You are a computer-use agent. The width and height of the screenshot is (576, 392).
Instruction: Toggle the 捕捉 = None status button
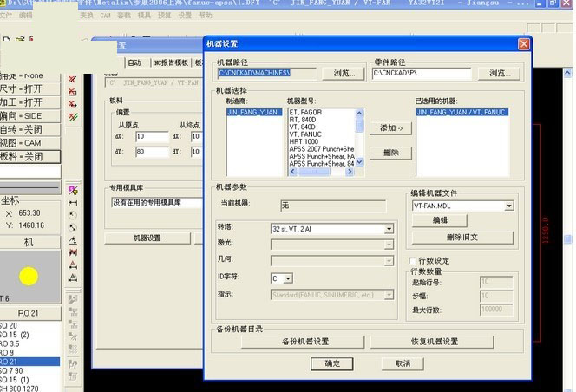click(30, 75)
